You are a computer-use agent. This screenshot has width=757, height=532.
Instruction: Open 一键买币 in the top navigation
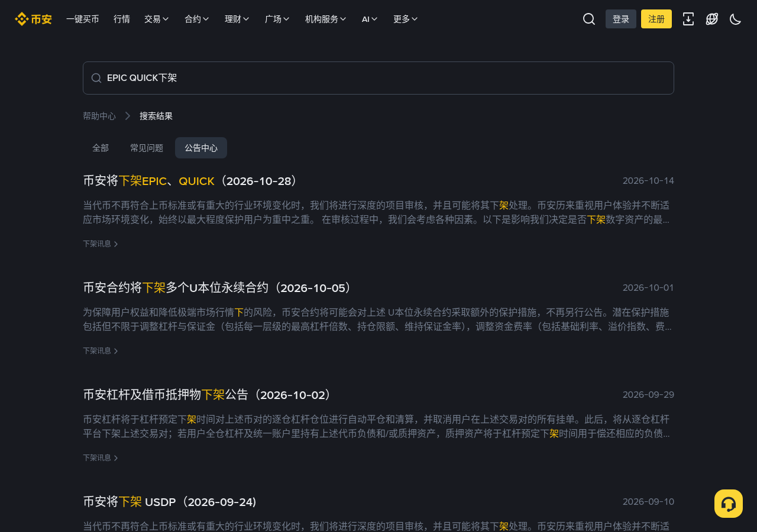pyautogui.click(x=83, y=19)
